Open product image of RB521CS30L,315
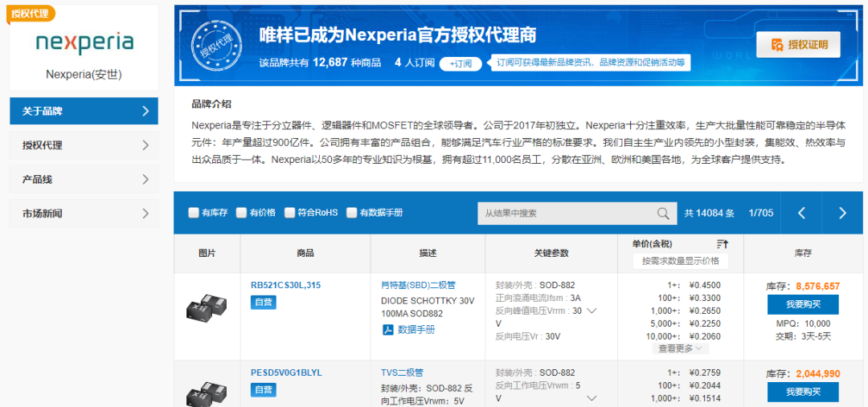The height and width of the screenshot is (407, 868). click(207, 308)
